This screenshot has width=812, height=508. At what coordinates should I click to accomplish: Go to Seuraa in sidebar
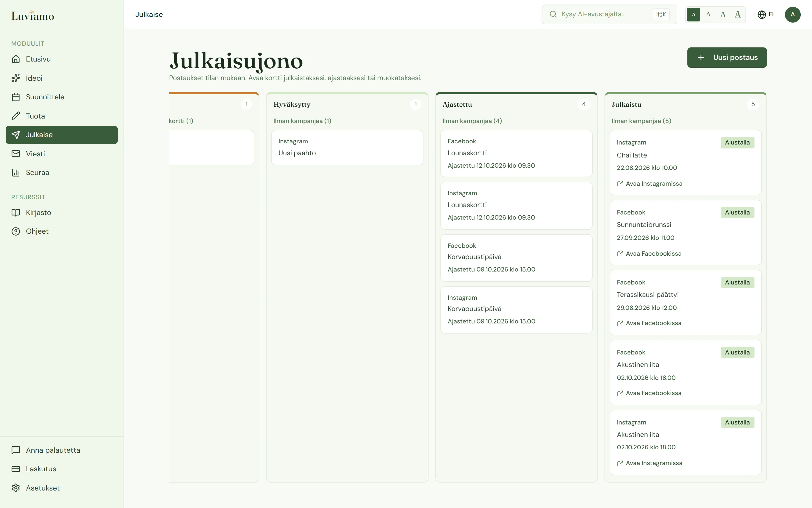click(62, 172)
